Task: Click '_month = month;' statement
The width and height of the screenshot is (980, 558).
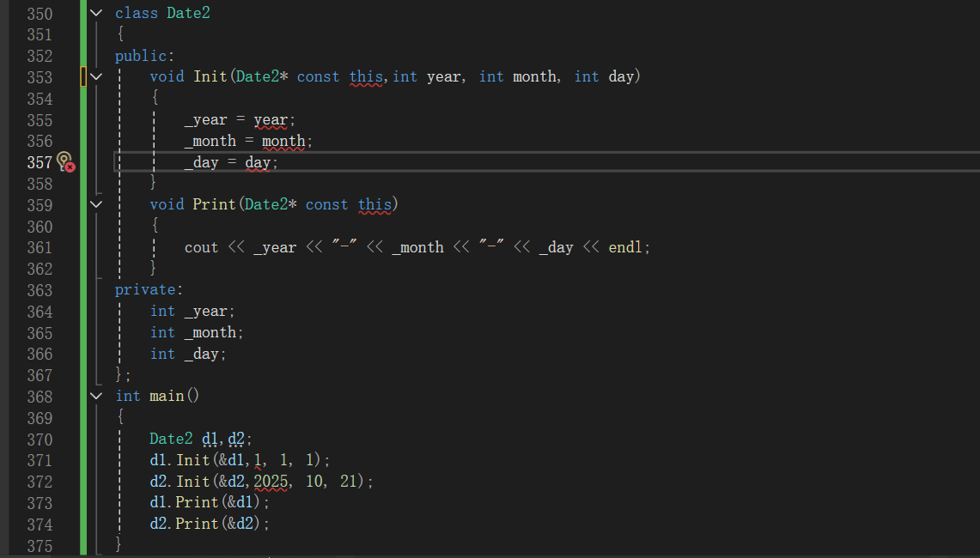Action: [248, 141]
